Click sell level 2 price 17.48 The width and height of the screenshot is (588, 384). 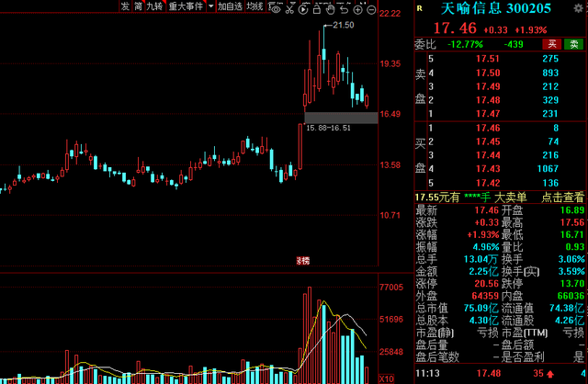[x=488, y=100]
